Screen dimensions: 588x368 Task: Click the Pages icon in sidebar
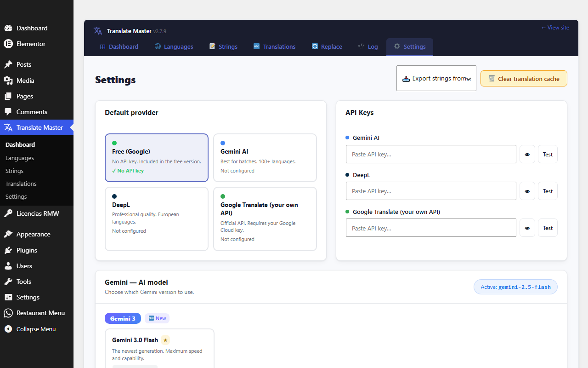click(8, 96)
